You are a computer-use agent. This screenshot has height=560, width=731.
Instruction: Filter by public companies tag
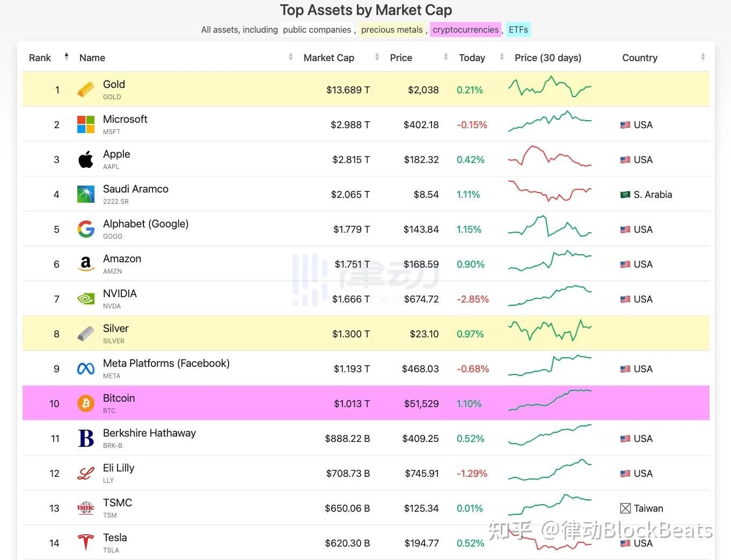(317, 30)
